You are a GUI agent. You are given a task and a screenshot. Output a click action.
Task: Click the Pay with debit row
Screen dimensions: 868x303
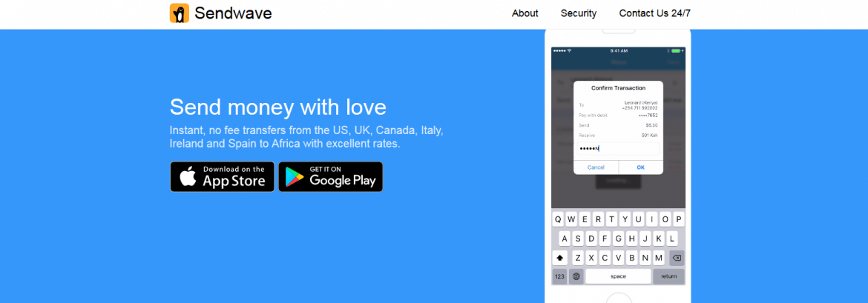click(x=618, y=115)
